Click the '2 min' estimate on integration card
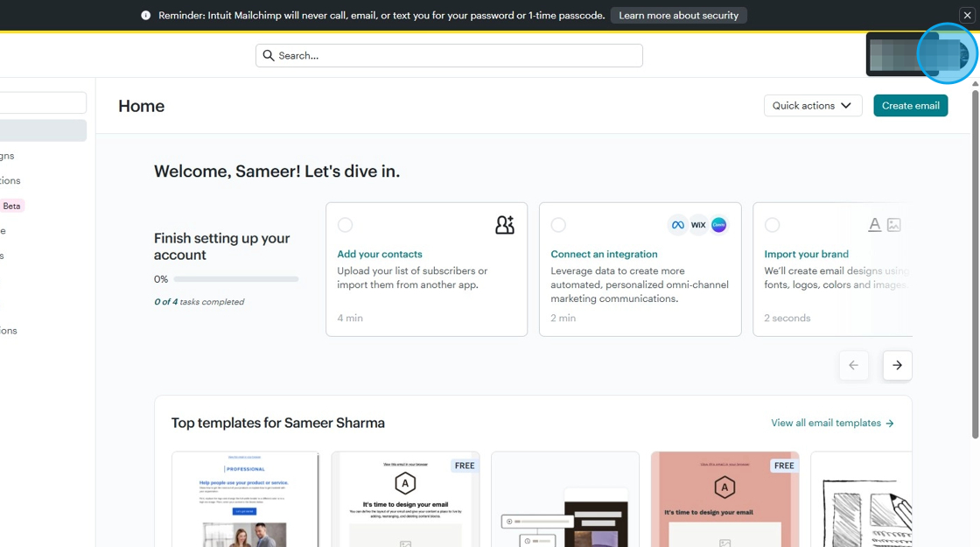Image resolution: width=980 pixels, height=547 pixels. tap(563, 318)
